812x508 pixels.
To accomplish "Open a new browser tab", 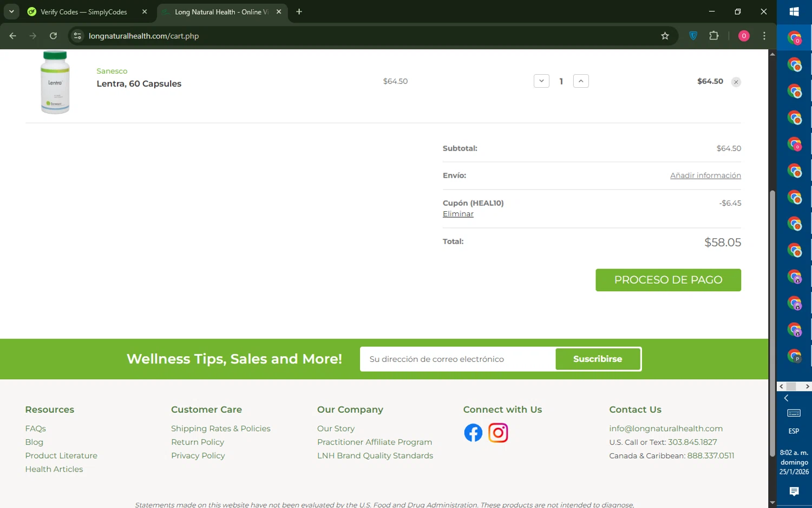I will tap(299, 12).
